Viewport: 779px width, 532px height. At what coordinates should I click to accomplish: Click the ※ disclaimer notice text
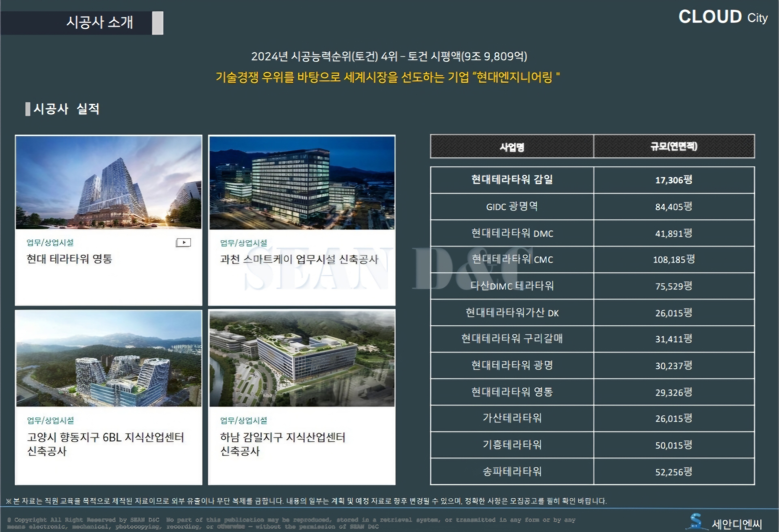[306, 501]
